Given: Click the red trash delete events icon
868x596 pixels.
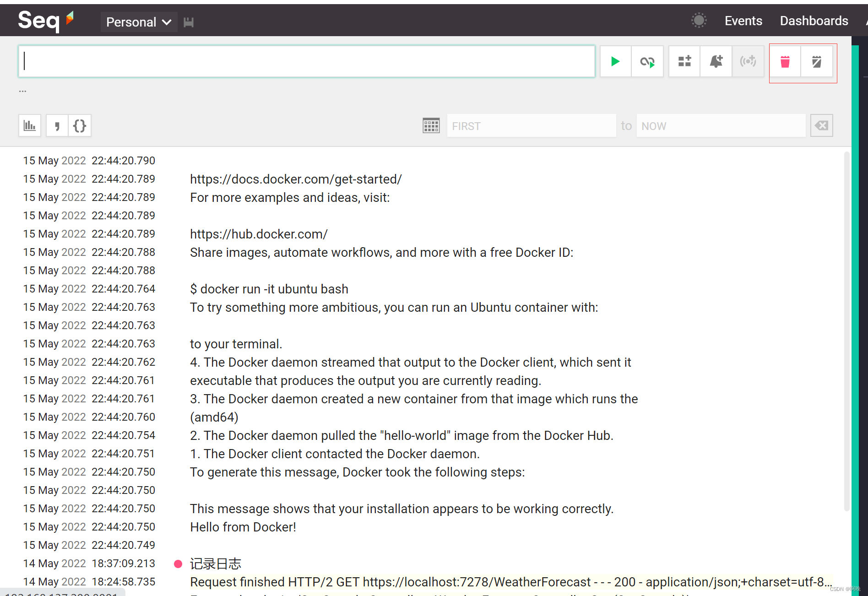Looking at the screenshot, I should click(x=785, y=62).
